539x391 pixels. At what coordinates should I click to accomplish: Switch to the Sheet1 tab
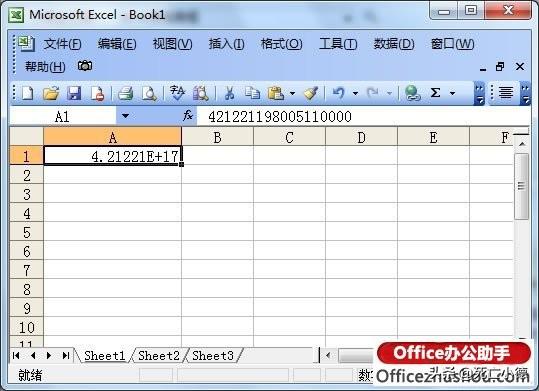pos(104,356)
